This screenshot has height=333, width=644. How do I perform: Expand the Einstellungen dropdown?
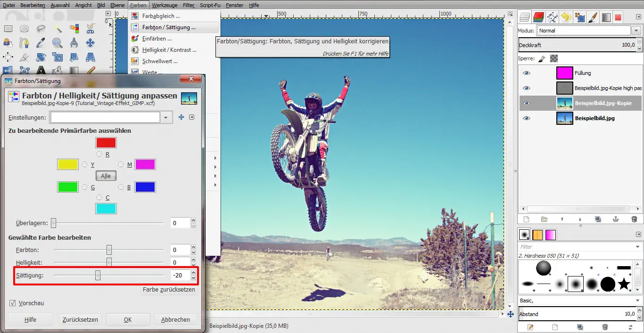point(166,117)
